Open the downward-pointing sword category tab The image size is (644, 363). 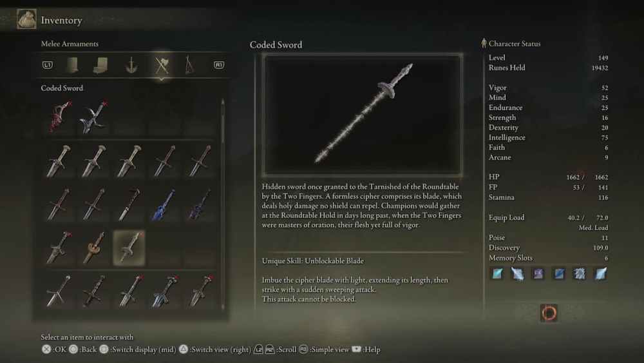131,65
